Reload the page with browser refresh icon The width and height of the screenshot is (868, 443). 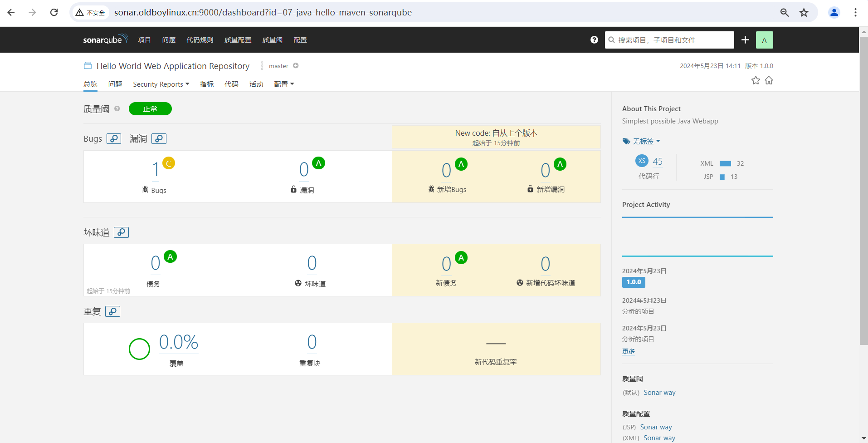click(54, 12)
